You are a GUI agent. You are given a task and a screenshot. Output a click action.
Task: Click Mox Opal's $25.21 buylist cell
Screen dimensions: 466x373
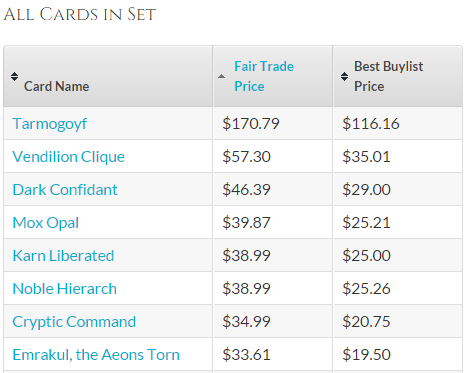pos(398,222)
